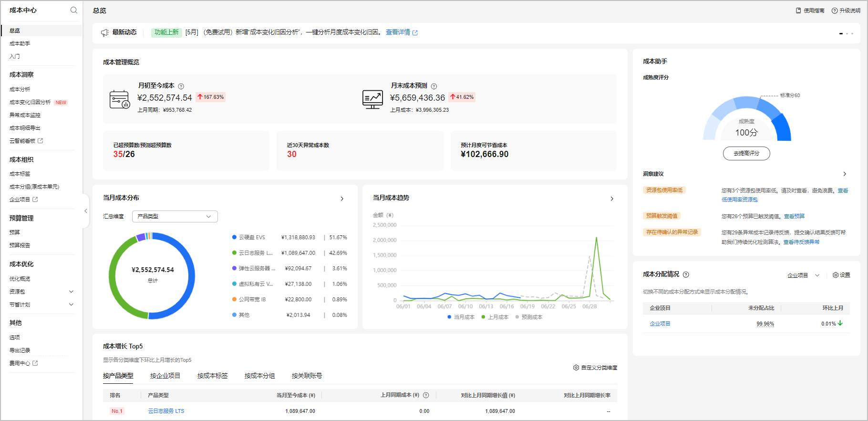Open 成本分析 in the sidebar

(x=20, y=89)
